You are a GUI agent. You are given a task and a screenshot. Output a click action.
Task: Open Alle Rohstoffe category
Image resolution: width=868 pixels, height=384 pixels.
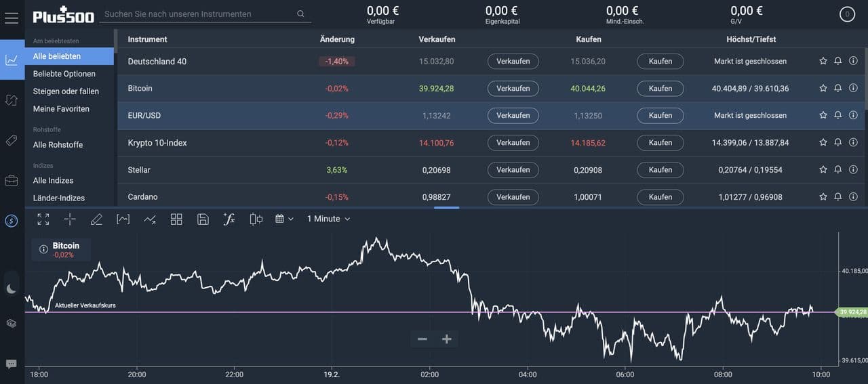click(x=58, y=145)
